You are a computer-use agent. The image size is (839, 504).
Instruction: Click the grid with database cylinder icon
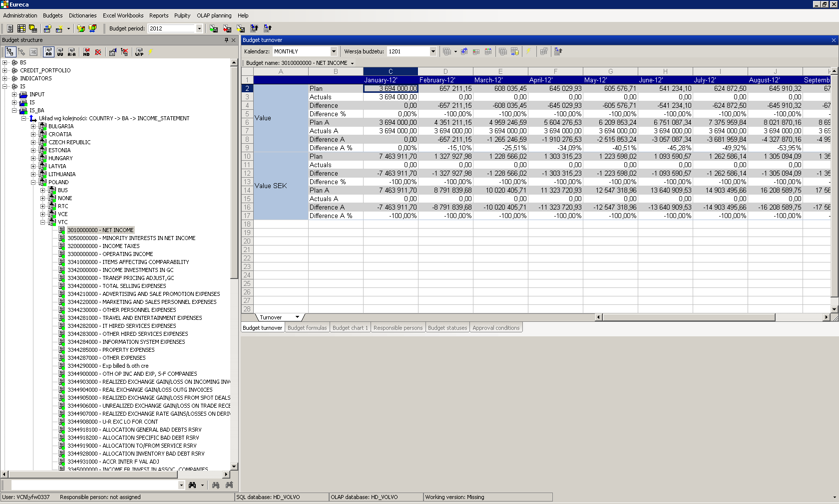pyautogui.click(x=515, y=51)
